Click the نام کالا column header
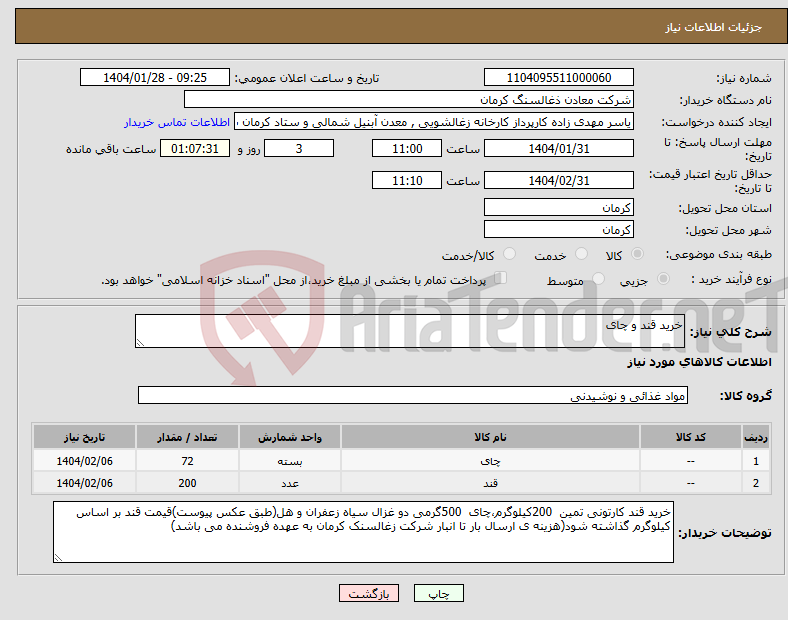 [x=490, y=437]
